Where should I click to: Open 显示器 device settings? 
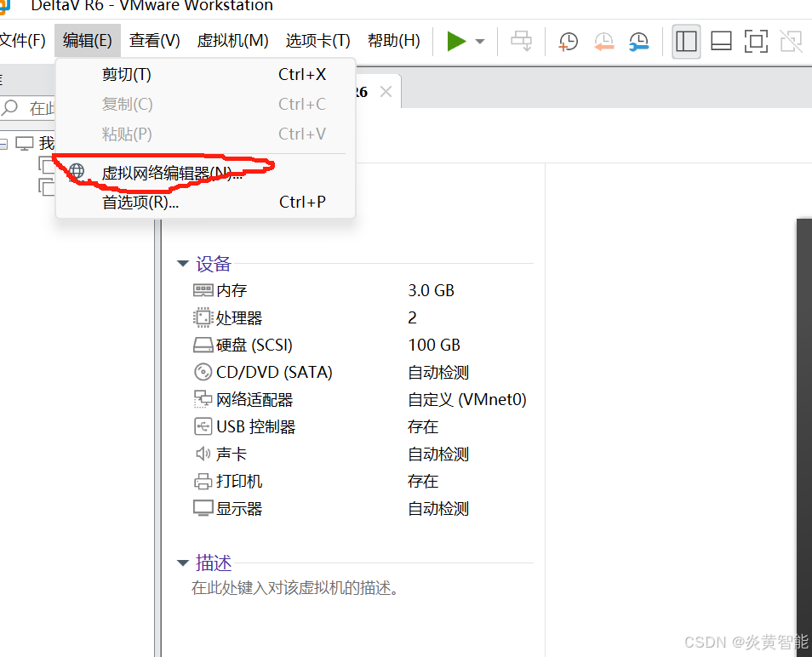[238, 508]
